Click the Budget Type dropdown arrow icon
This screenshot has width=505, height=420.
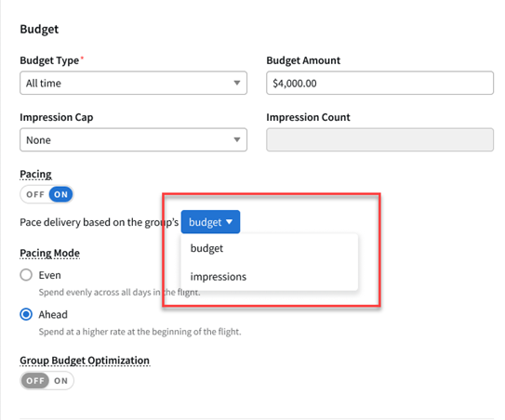[237, 83]
